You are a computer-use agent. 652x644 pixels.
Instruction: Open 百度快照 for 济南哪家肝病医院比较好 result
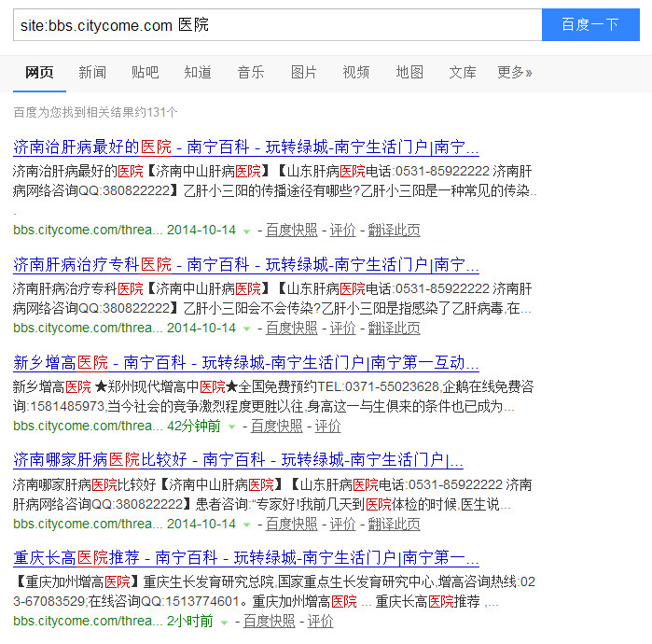tap(291, 524)
